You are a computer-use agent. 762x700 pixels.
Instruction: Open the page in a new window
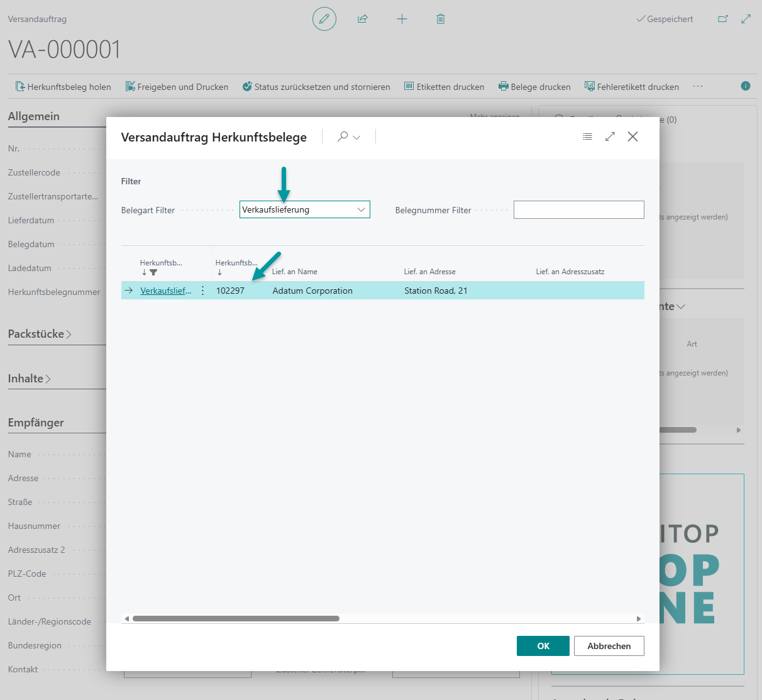(723, 19)
